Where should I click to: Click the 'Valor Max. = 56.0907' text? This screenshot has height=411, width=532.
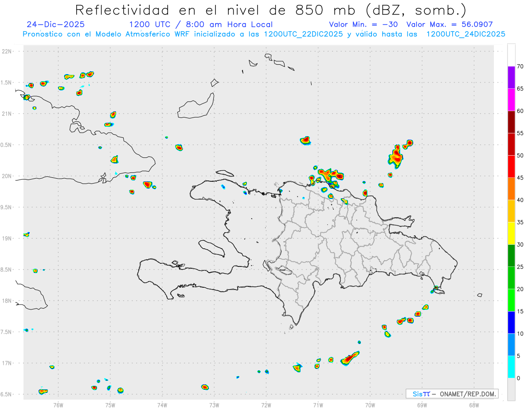[x=450, y=24]
